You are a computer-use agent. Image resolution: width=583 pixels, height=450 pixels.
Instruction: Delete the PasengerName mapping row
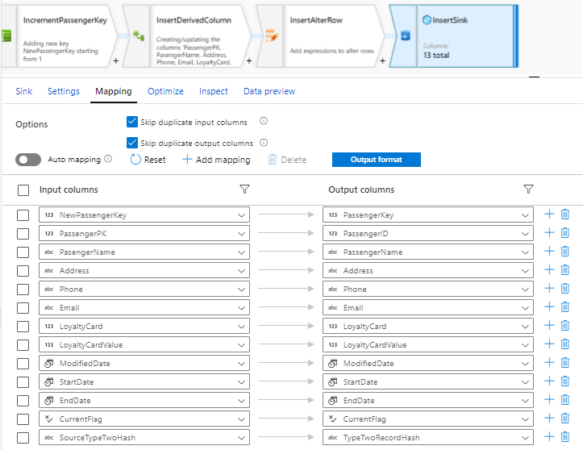565,251
